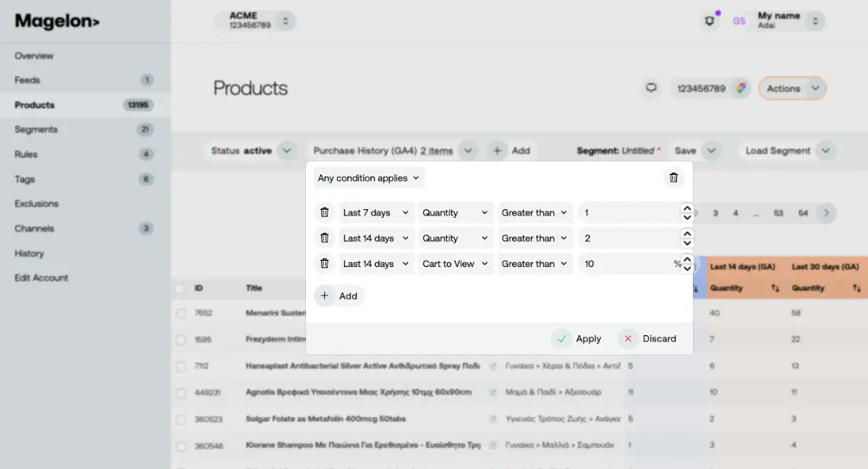Open the My name user menu

(788, 20)
